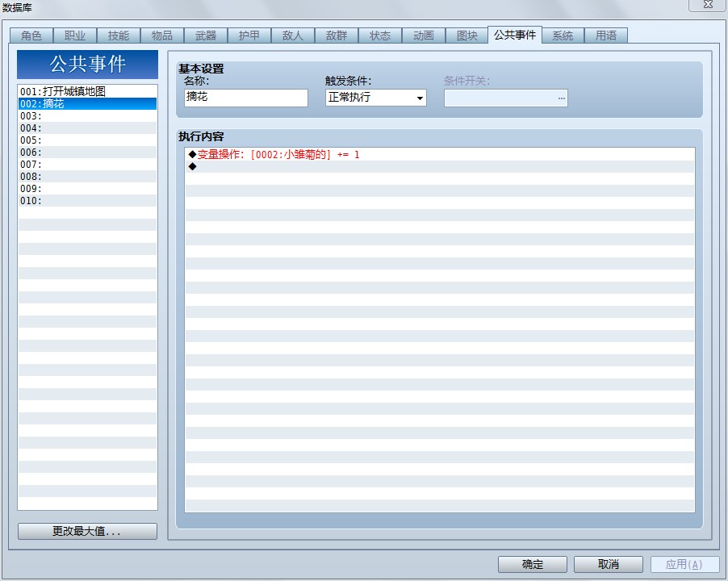Select the 变量操作 小雏菊的 += 1 command line
This screenshot has width=728, height=581.
[440, 155]
